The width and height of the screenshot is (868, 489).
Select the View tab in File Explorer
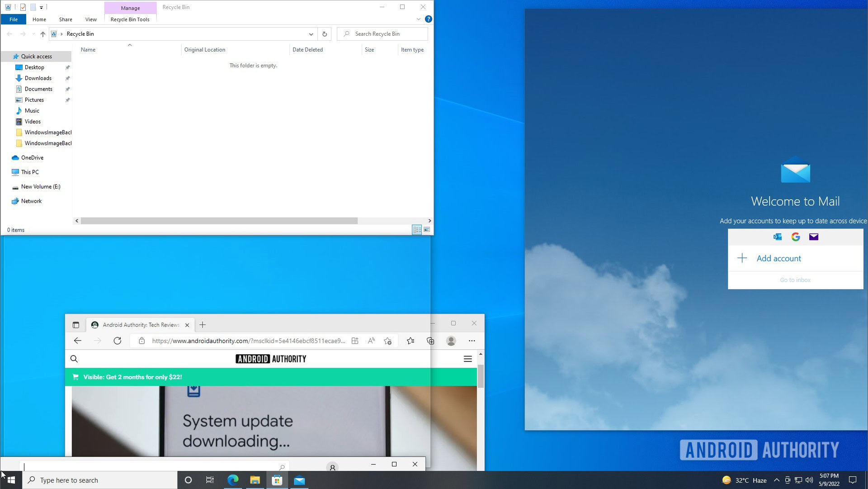[x=90, y=19]
